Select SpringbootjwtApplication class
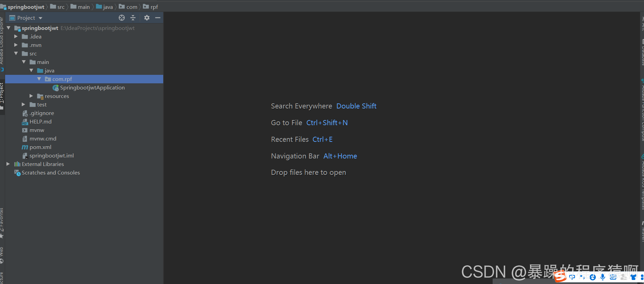Screen dimensions: 644x284 [x=92, y=87]
